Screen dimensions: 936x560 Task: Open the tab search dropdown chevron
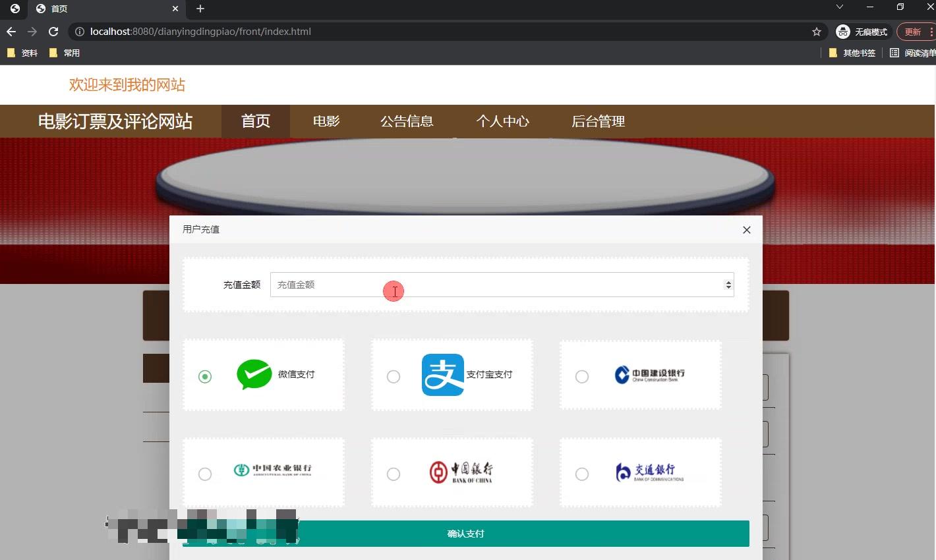click(840, 7)
